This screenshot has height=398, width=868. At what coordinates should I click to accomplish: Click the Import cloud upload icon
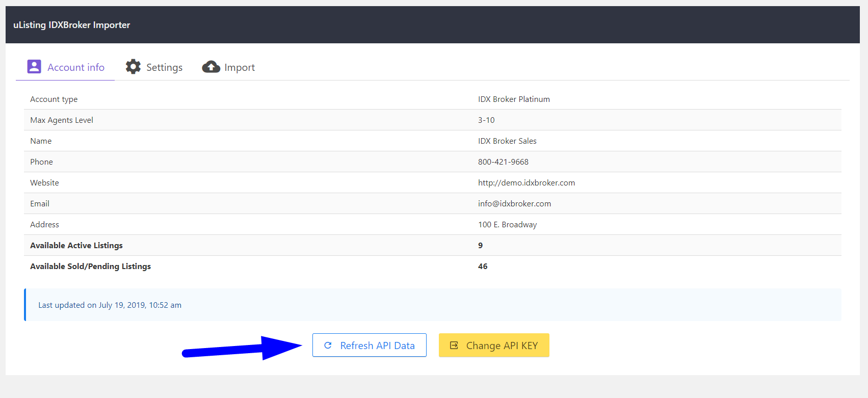pos(211,67)
